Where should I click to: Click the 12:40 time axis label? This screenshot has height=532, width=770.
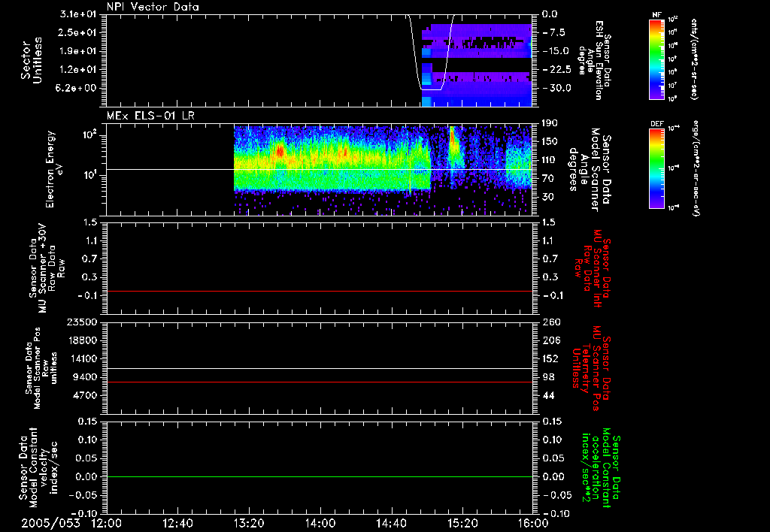[x=177, y=523]
